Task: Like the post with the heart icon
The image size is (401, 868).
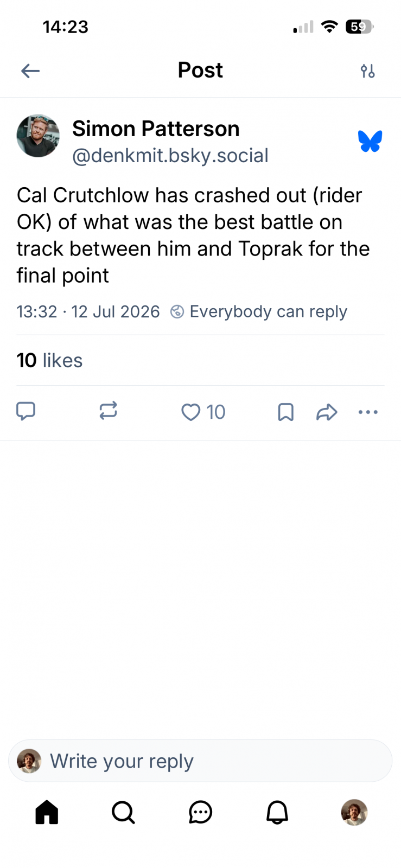Action: 190,412
